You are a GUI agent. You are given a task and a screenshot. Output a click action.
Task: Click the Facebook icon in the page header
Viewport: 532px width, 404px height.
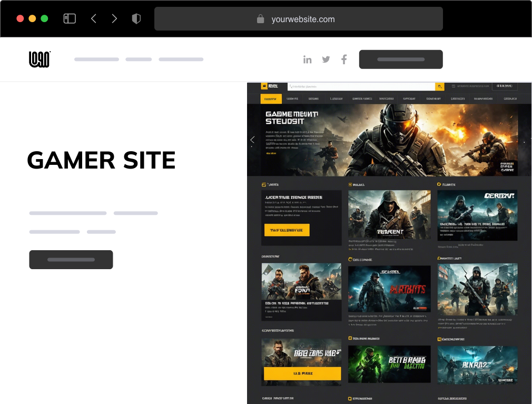[344, 60]
